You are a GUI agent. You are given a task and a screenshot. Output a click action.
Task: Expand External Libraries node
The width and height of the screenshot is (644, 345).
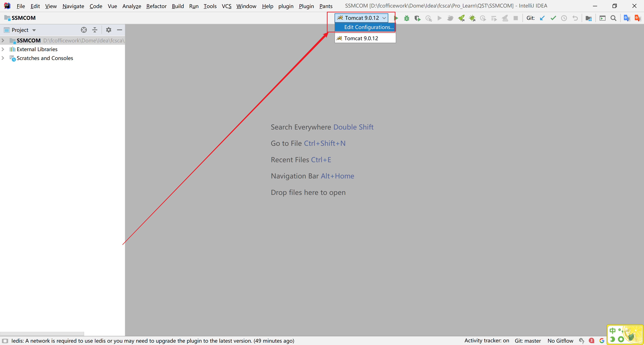[3, 49]
